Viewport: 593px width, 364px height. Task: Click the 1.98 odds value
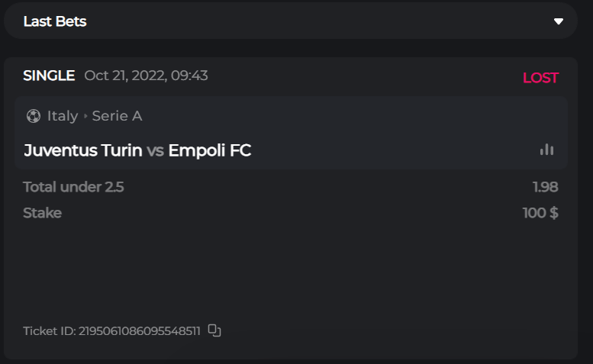tap(546, 187)
